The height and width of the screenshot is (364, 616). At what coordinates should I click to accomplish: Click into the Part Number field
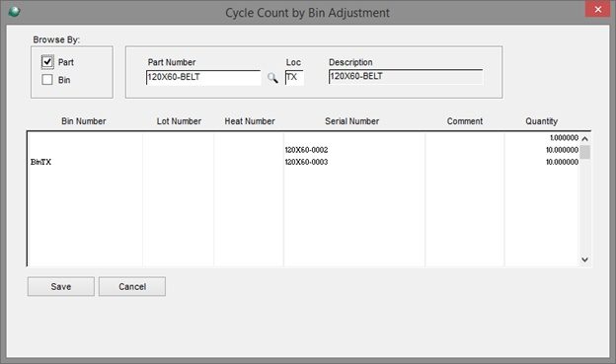point(203,77)
